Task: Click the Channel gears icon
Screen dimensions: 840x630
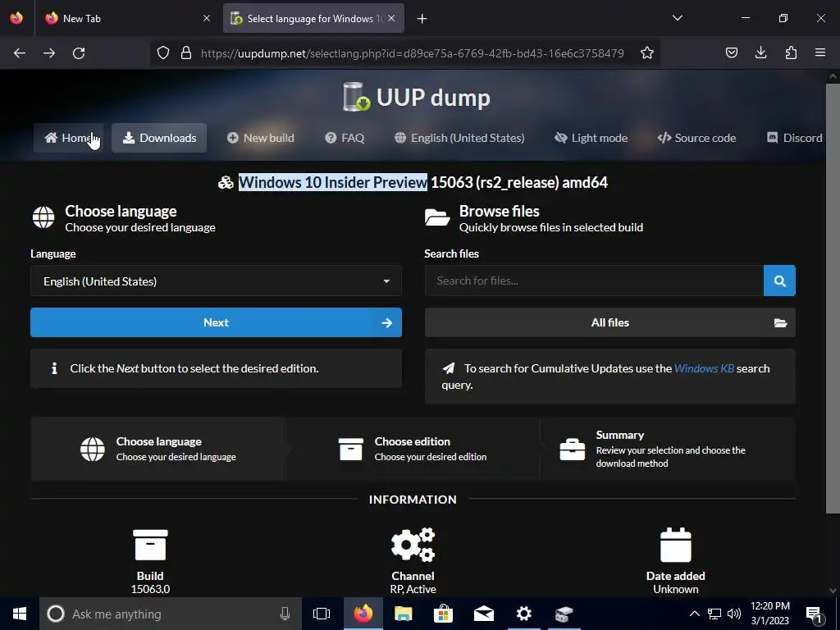Action: point(413,545)
